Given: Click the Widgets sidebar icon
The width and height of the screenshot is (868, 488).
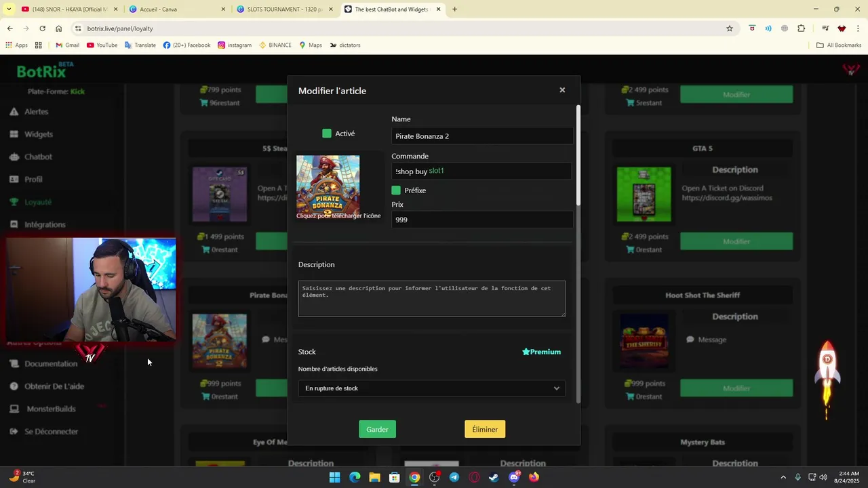Looking at the screenshot, I should click(14, 134).
